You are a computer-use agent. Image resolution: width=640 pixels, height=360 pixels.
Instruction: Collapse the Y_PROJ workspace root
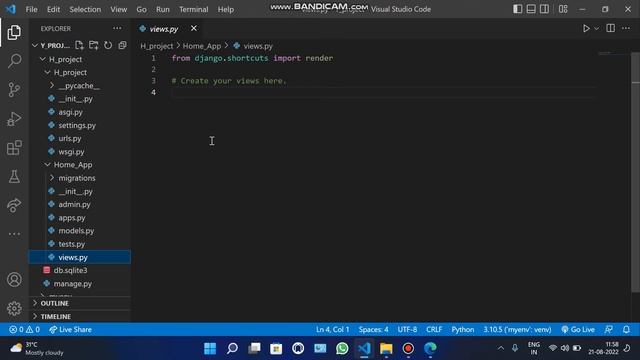click(35, 46)
